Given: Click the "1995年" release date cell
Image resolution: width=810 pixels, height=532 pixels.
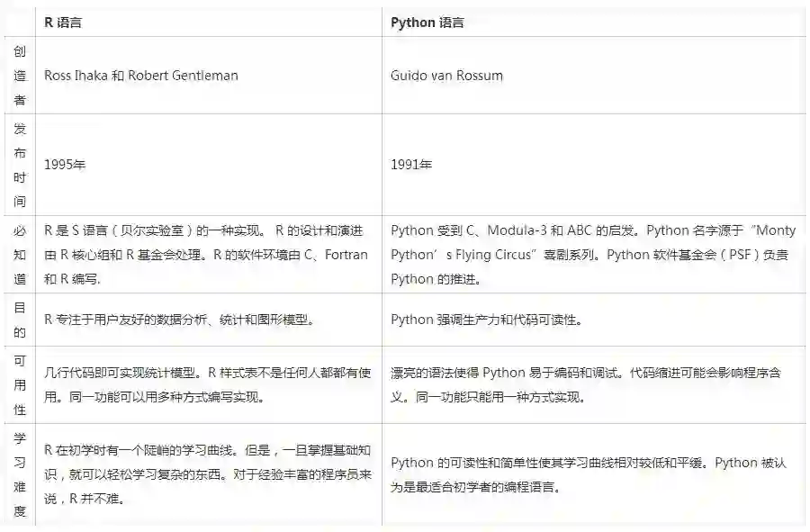Looking at the screenshot, I should click(x=65, y=165).
